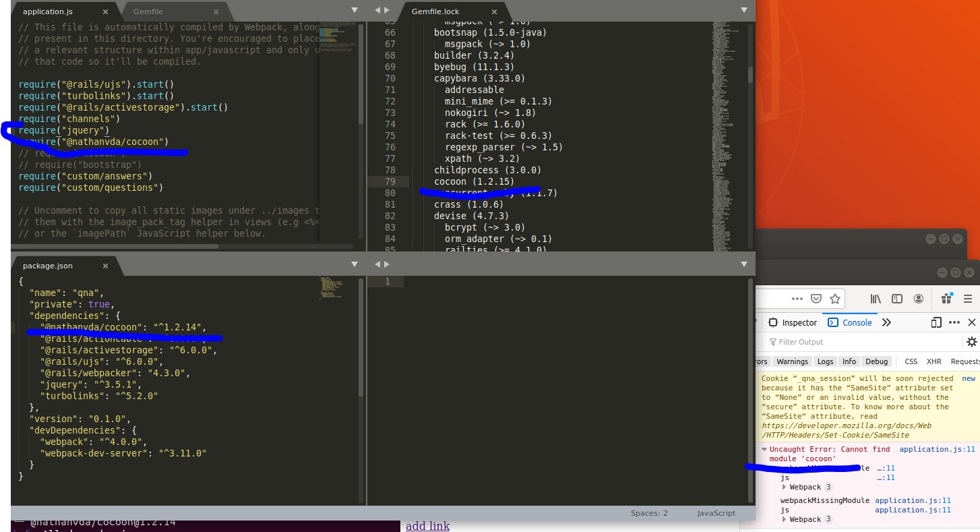Change indentation via 'Spaces: 2' status
The height and width of the screenshot is (532, 980).
(x=649, y=513)
